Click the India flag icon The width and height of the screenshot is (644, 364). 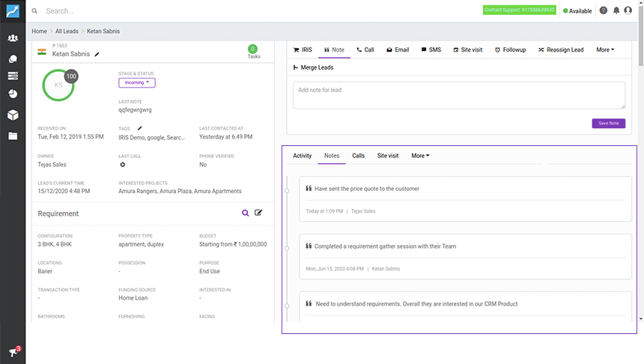click(42, 52)
